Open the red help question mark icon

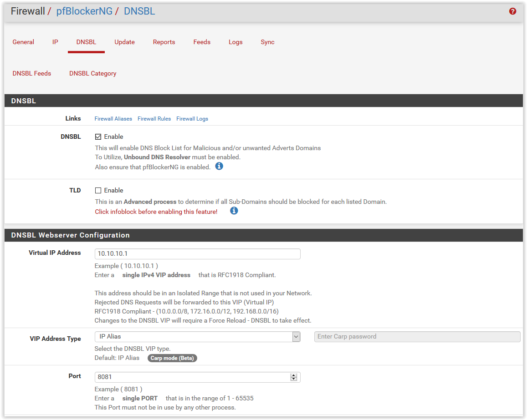click(x=512, y=11)
